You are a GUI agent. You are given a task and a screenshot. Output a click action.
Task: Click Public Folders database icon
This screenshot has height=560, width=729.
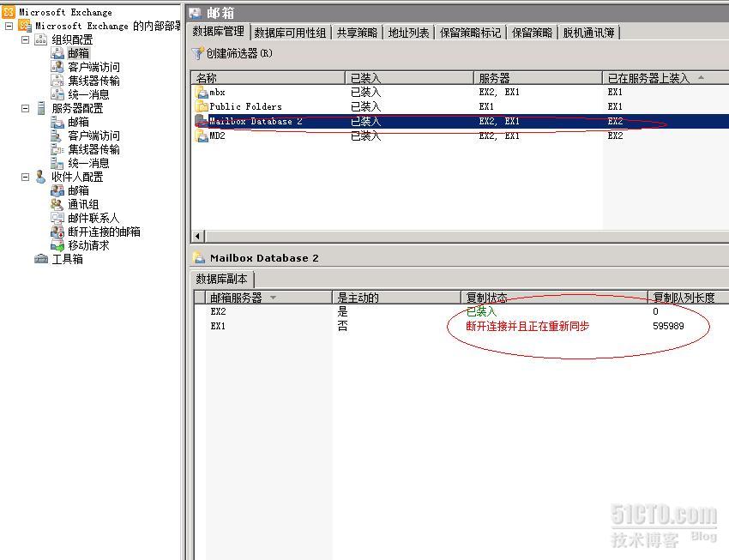coord(202,106)
